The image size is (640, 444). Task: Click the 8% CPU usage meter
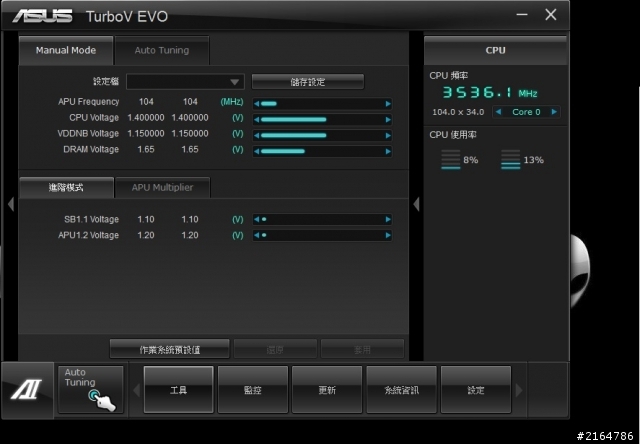[459, 160]
